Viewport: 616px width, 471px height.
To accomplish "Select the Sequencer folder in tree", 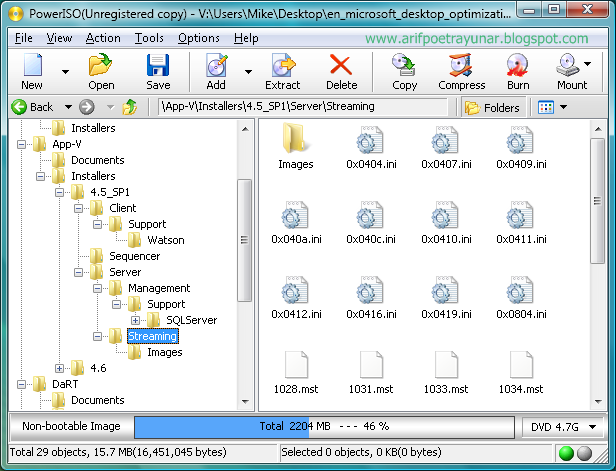I will pyautogui.click(x=134, y=256).
